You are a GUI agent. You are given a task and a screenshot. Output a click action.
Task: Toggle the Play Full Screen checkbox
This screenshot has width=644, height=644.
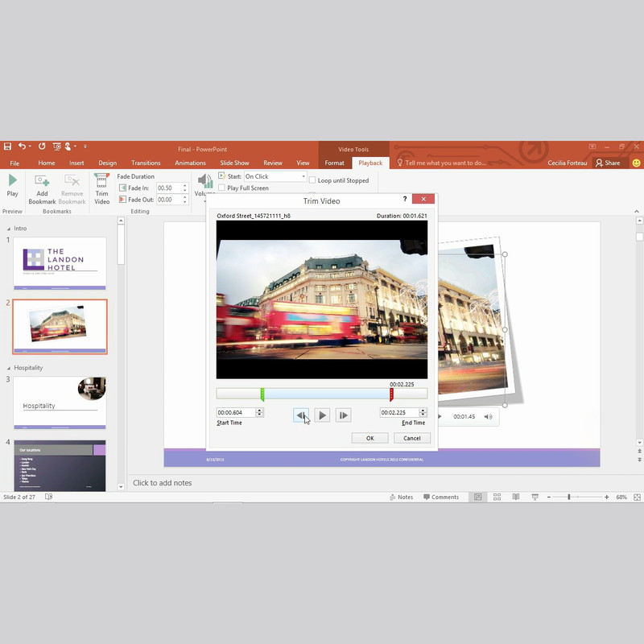(222, 188)
